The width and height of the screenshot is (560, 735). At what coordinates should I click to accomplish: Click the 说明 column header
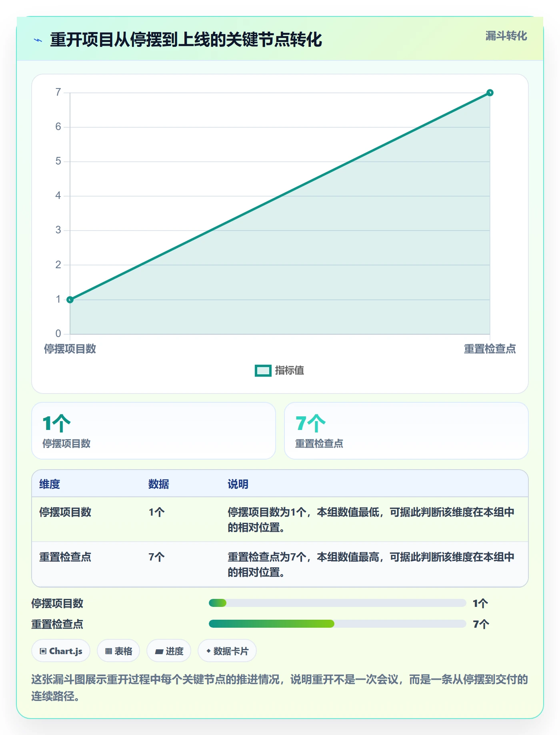238,484
